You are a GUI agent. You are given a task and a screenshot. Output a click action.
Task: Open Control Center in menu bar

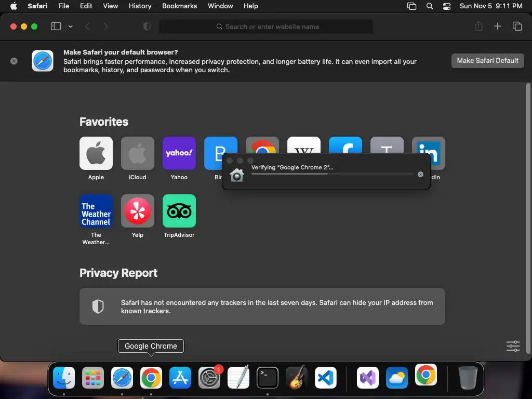447,6
